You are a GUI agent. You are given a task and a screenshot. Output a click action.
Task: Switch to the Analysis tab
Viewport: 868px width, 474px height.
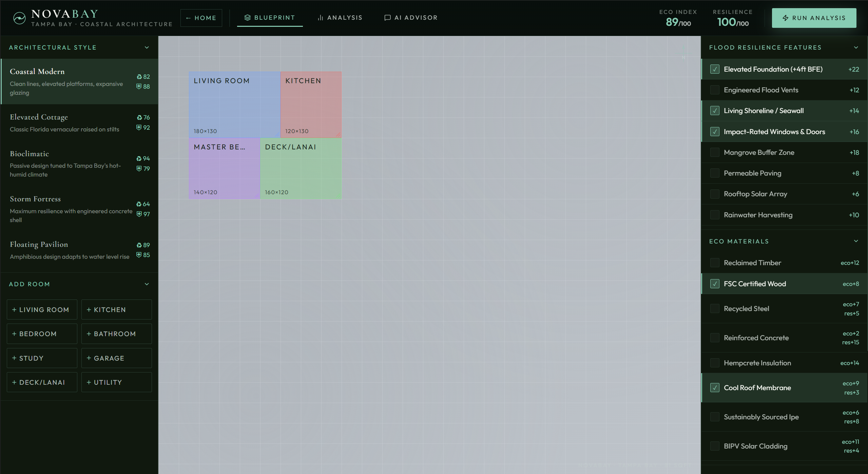tap(340, 18)
